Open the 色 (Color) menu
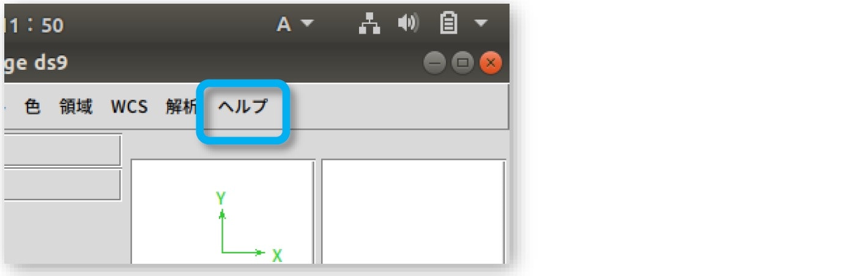Viewport: 868px width, 276px height. tap(32, 106)
